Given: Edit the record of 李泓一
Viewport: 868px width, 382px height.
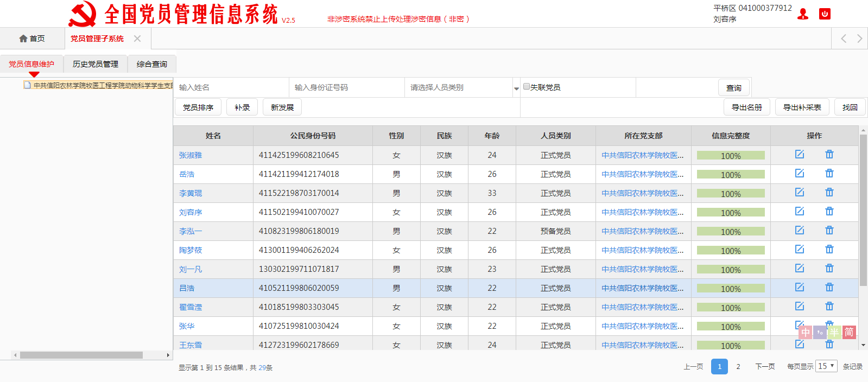Looking at the screenshot, I should [x=800, y=230].
